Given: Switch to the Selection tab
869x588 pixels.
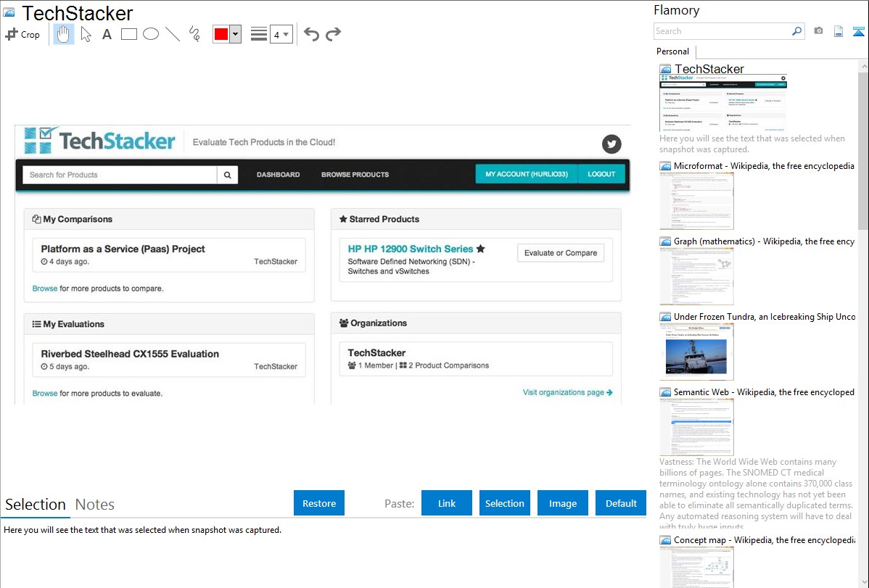Looking at the screenshot, I should 36,505.
